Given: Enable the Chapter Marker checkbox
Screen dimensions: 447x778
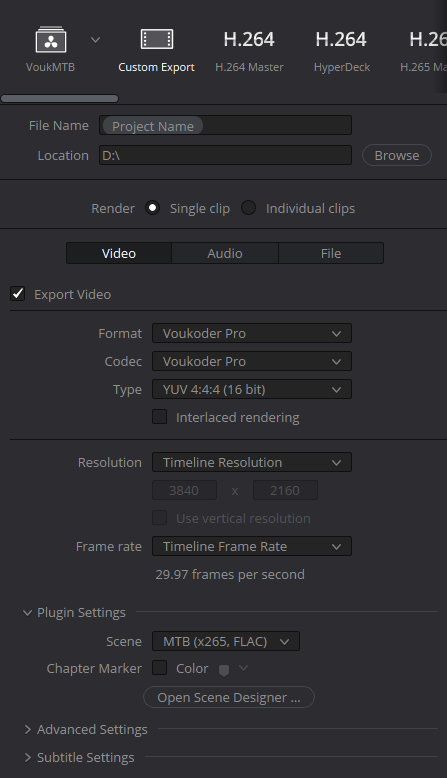Looking at the screenshot, I should [x=159, y=668].
